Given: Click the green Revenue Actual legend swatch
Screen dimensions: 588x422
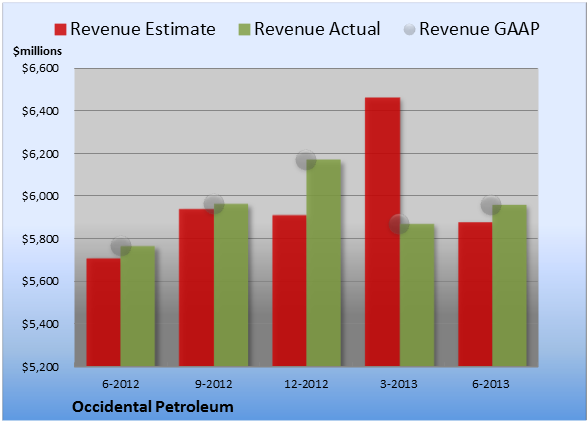Looking at the screenshot, I should pos(244,29).
